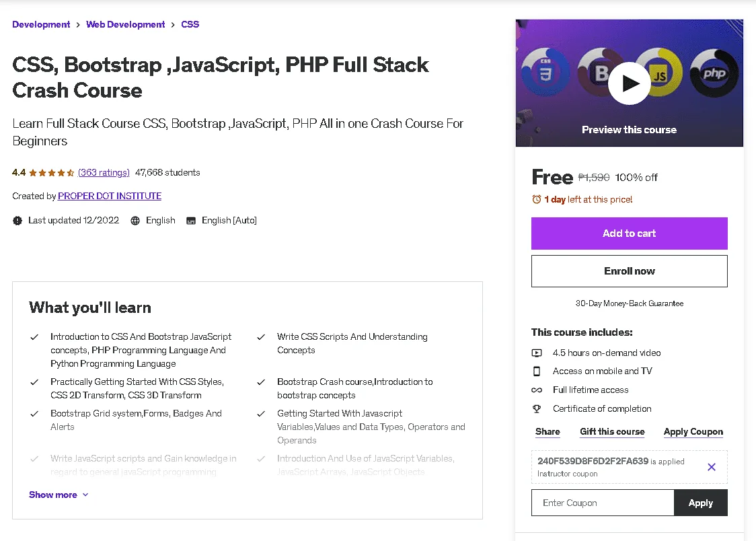This screenshot has height=541, width=756.
Task: Click the black Apply coupon button
Action: (x=701, y=503)
